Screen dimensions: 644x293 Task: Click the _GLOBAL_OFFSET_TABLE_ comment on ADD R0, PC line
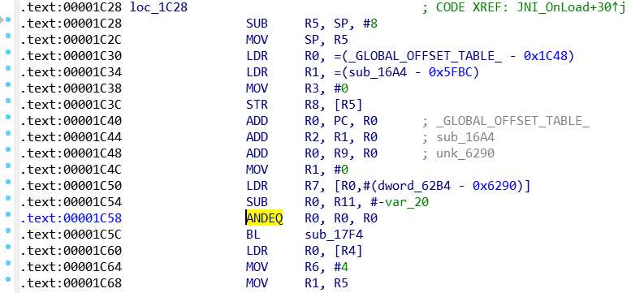click(513, 121)
